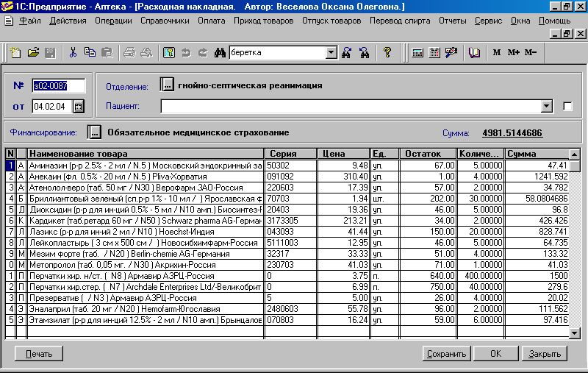Click the Остаток column header
The width and height of the screenshot is (588, 373).
pyautogui.click(x=428, y=154)
